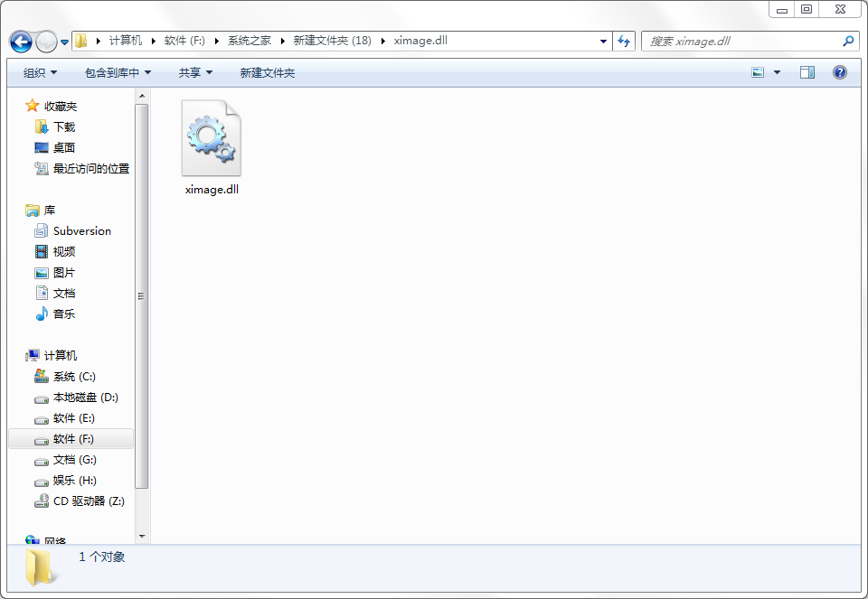Open the 组织 dropdown menu
Viewport: 868px width, 599px height.
tap(40, 72)
